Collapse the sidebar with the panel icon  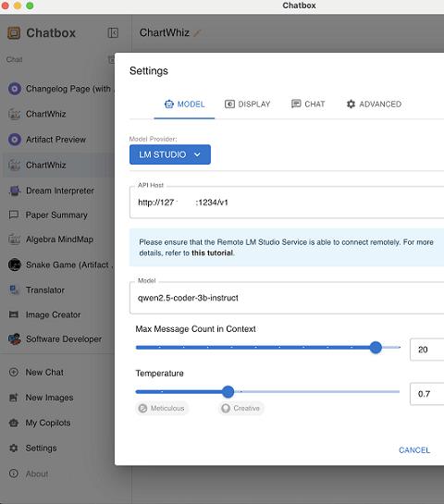click(x=113, y=32)
